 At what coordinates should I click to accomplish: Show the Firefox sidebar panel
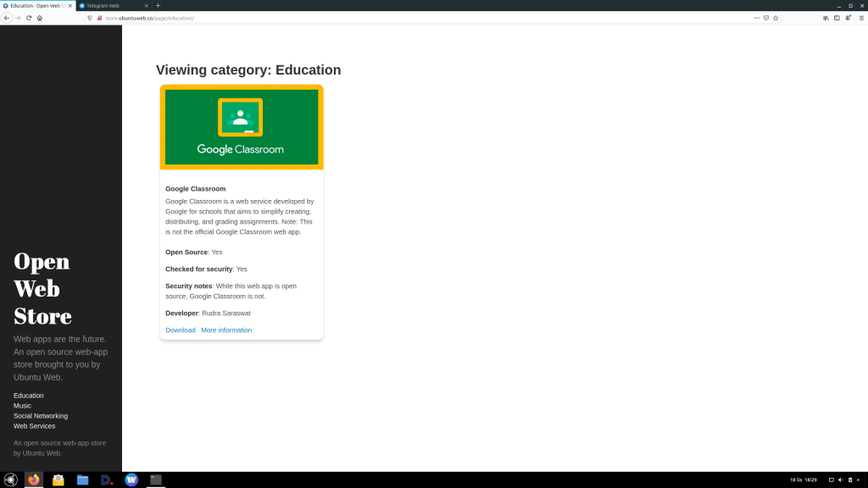[837, 18]
